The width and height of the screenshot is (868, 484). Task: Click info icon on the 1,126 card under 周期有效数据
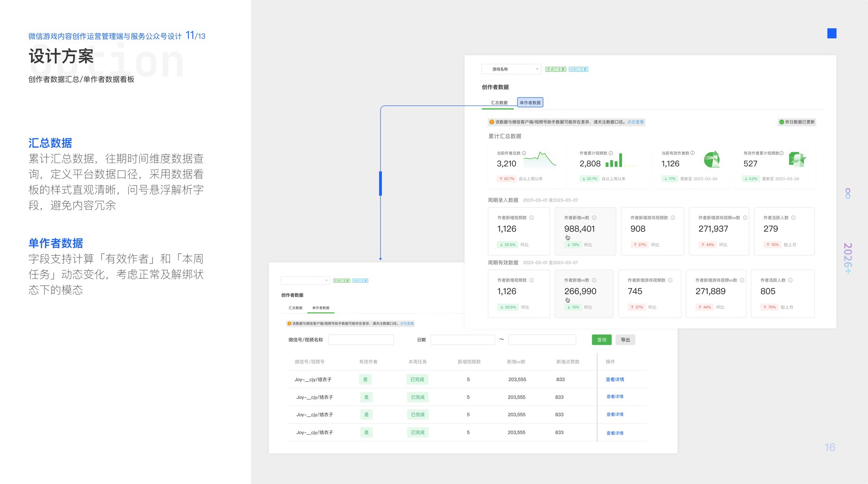[x=532, y=280]
